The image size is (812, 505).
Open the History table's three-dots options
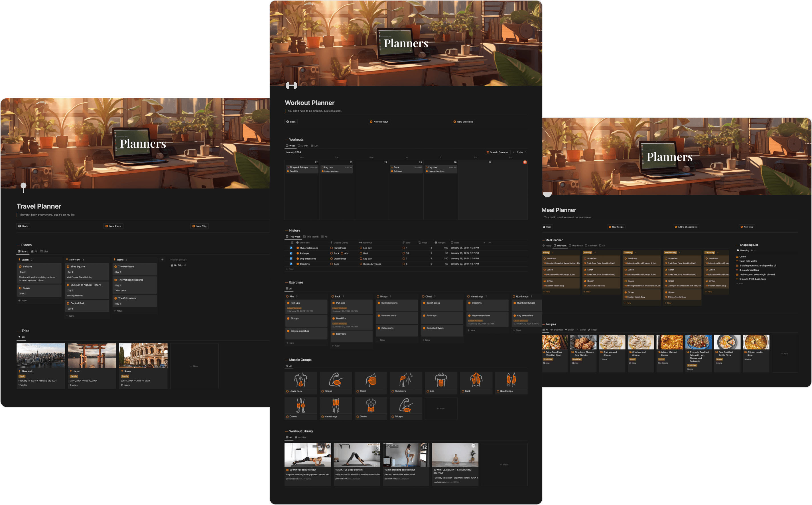[x=490, y=243]
